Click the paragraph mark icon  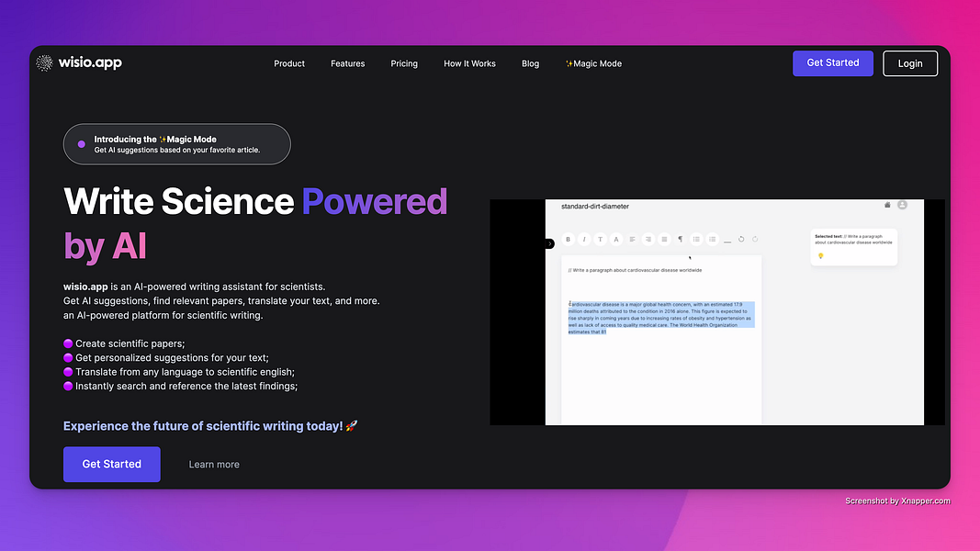[680, 240]
